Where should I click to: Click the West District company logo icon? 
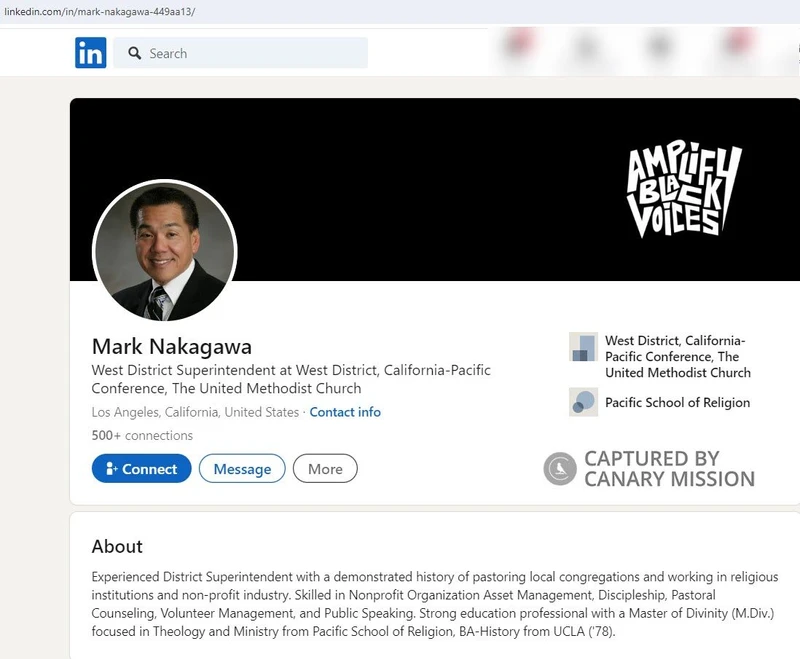pos(583,347)
